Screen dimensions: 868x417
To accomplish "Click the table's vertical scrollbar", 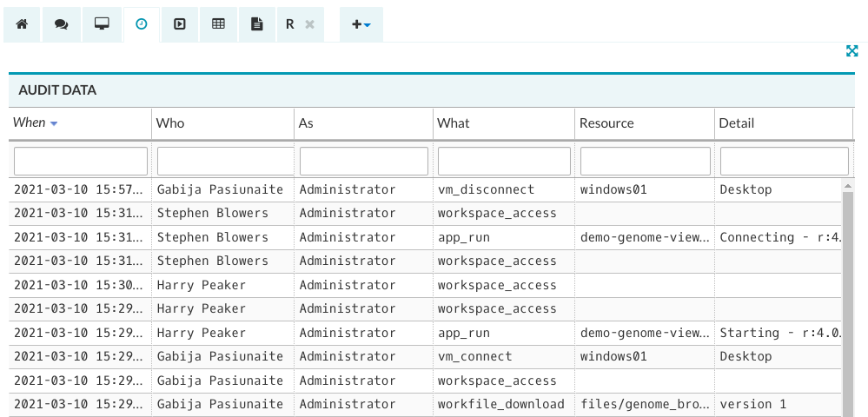I will [x=848, y=299].
